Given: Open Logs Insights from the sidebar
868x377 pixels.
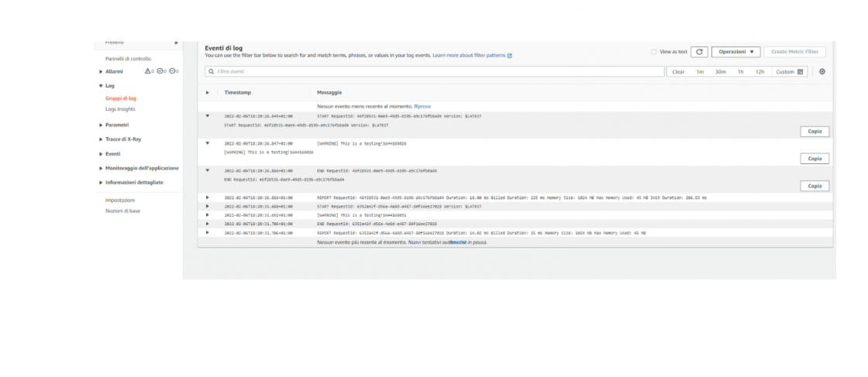Looking at the screenshot, I should tap(120, 109).
